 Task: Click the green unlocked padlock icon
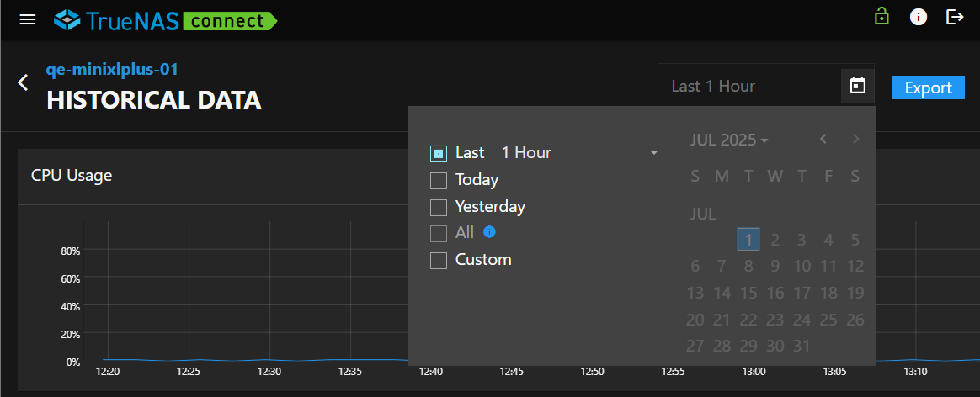pyautogui.click(x=881, y=16)
